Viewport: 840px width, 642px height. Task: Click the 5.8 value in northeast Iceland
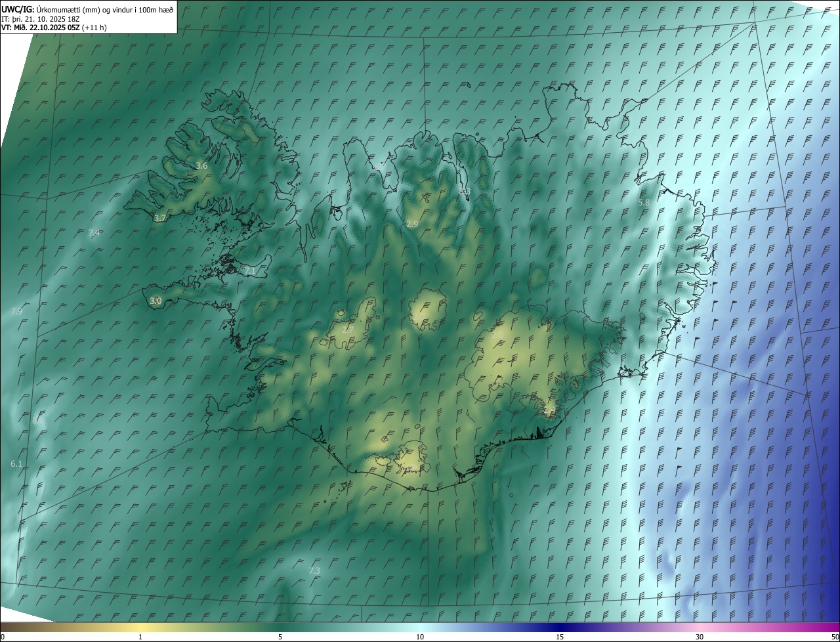point(644,203)
